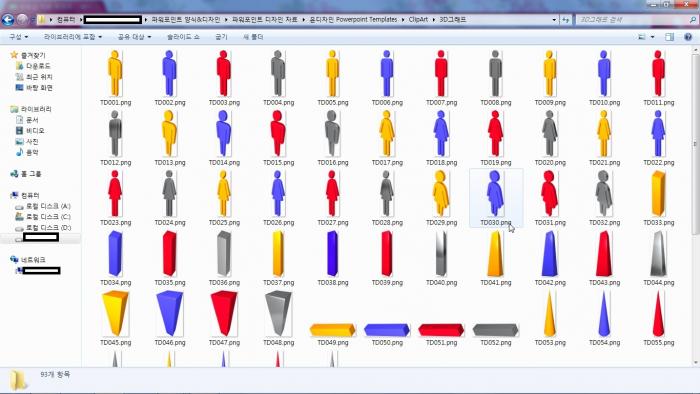Open the 라이브러리에 포함 menu
The image size is (700, 394).
[72, 37]
